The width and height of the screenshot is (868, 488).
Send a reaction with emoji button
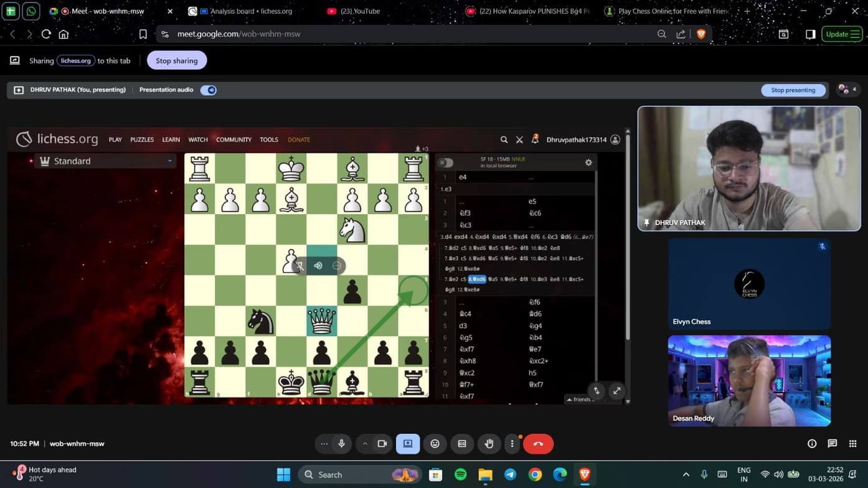(x=435, y=444)
